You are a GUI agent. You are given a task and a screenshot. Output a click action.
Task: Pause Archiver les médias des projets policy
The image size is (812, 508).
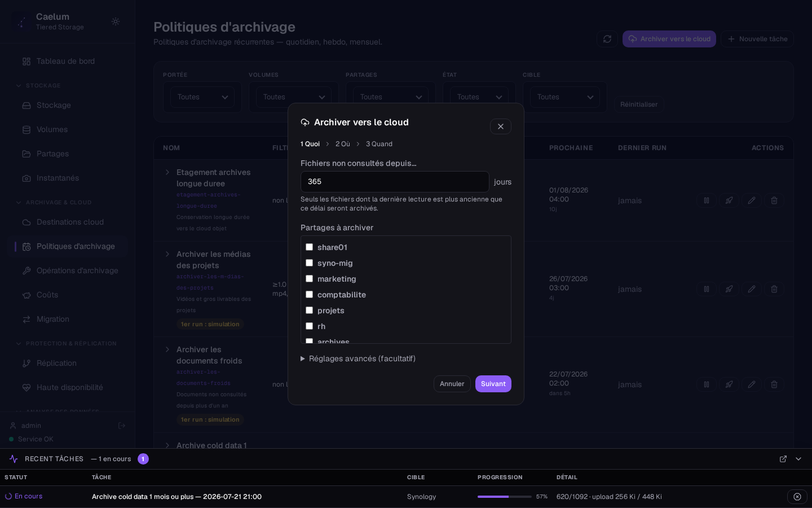tap(707, 289)
